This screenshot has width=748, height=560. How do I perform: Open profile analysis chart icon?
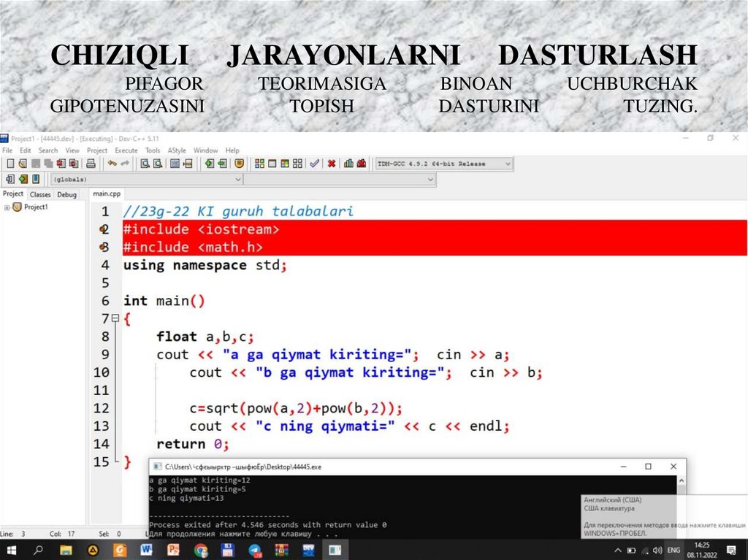click(348, 164)
